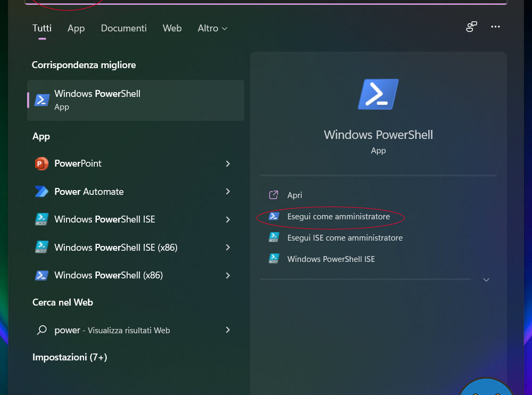The height and width of the screenshot is (395, 532).
Task: Click the magnifier icon beside power web search
Action: tap(41, 330)
